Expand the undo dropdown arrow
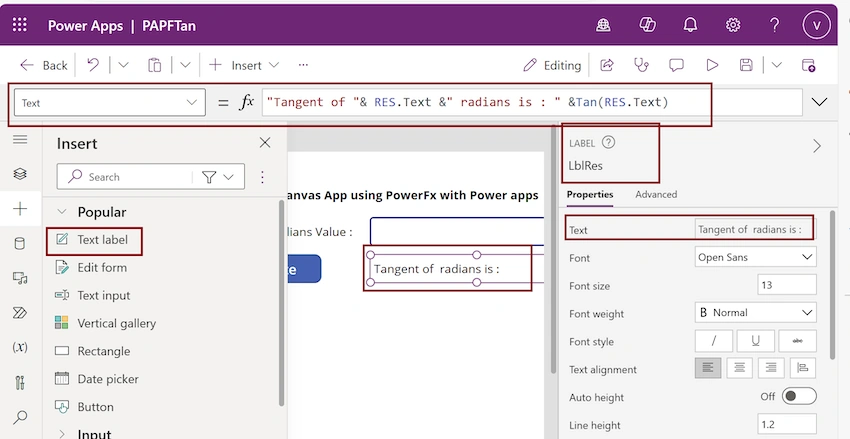The height and width of the screenshot is (439, 850). point(124,65)
